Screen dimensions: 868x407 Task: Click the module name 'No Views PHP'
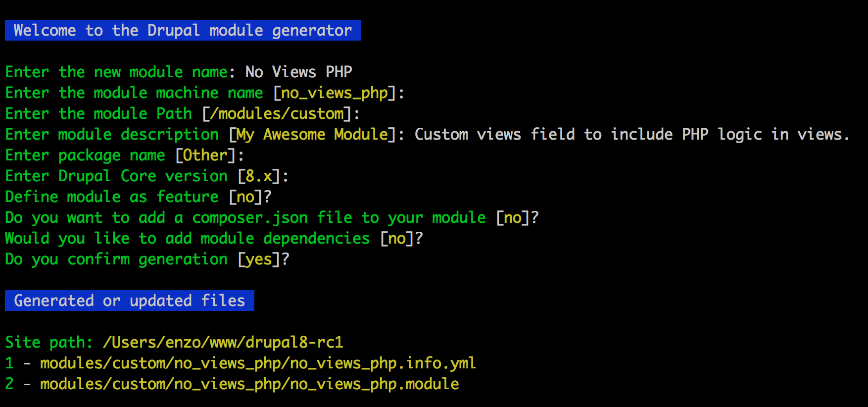click(x=298, y=72)
